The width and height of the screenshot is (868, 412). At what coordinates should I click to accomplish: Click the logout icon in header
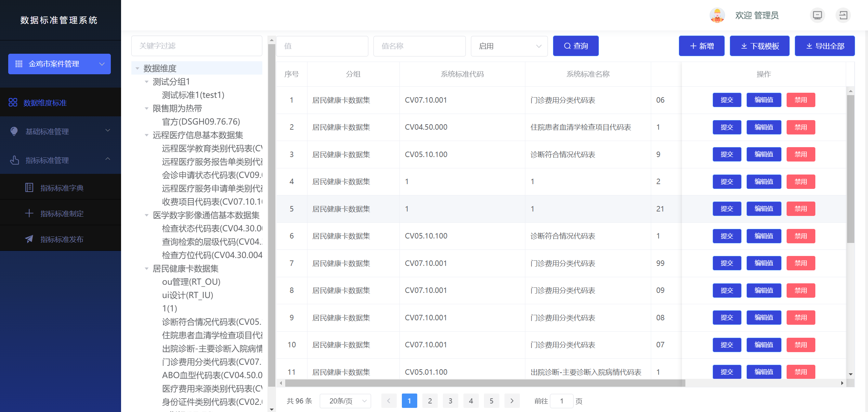click(843, 15)
